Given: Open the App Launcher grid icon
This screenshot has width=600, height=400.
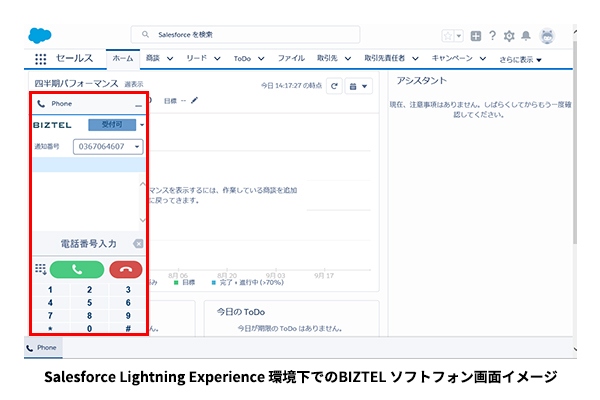Looking at the screenshot, I should (x=40, y=59).
